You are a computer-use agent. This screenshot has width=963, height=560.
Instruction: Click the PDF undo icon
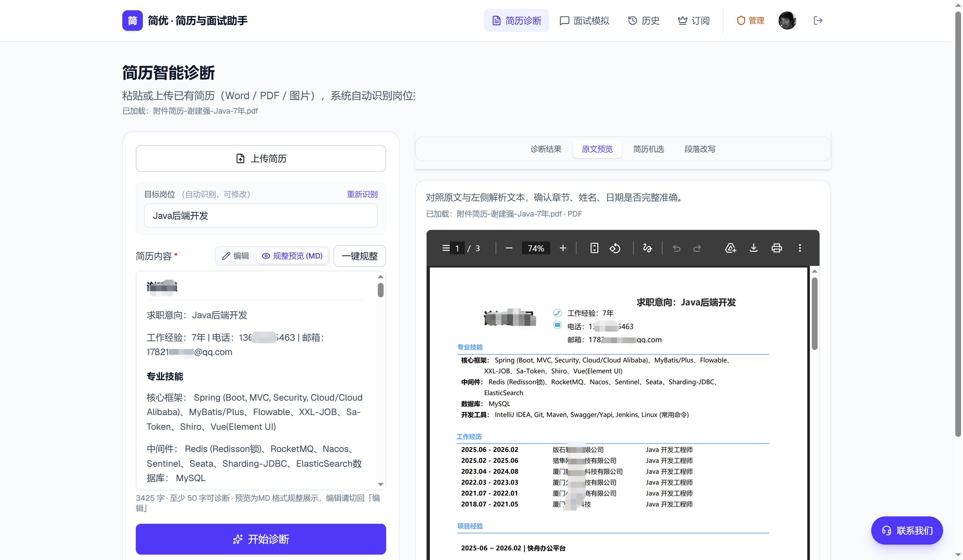coord(676,248)
